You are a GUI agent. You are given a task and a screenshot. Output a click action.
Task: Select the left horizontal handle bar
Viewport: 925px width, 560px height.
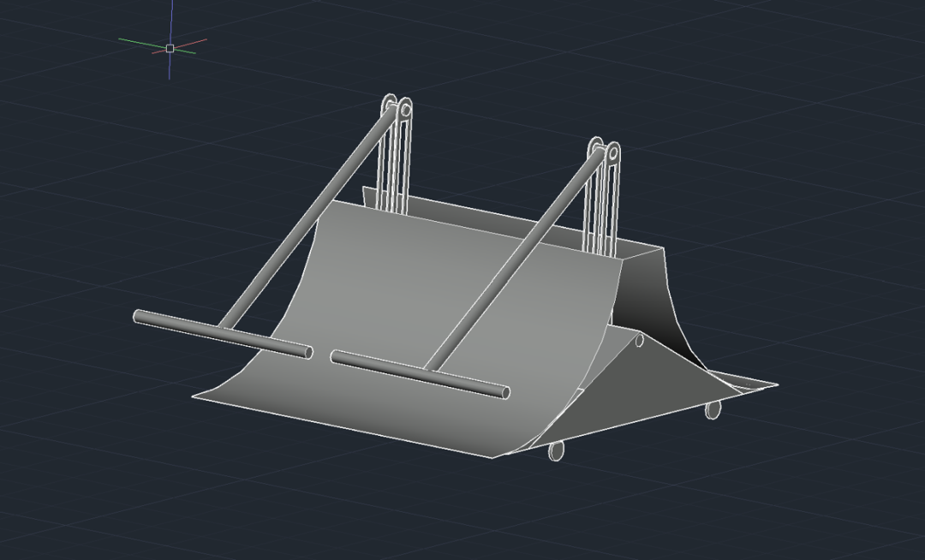click(223, 334)
